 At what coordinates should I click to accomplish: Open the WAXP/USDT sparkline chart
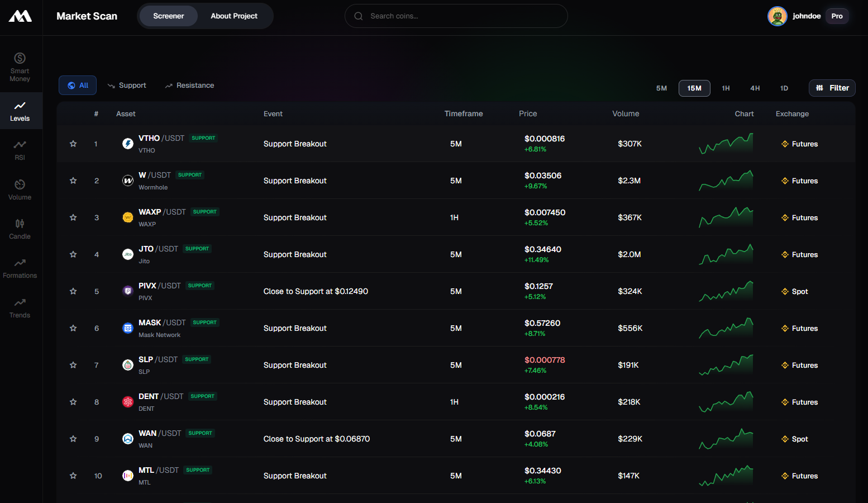tap(726, 217)
